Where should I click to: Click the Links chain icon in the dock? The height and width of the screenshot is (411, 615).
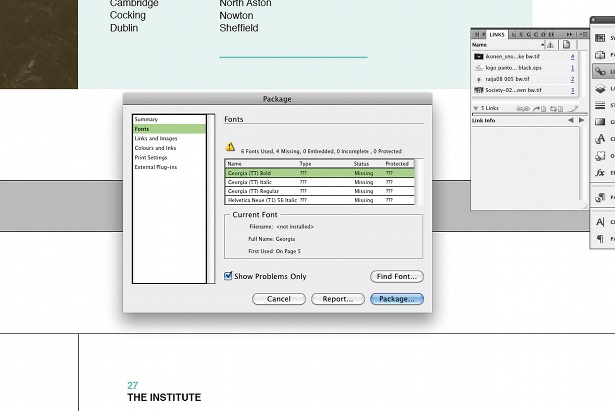tap(600, 71)
